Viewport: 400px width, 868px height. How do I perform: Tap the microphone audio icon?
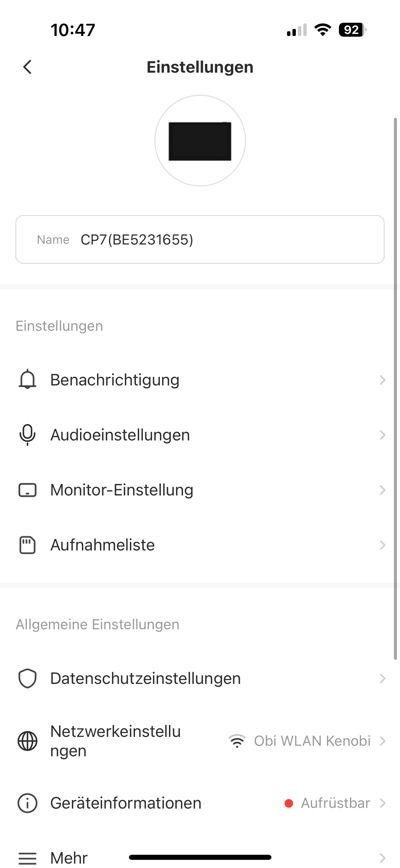[x=27, y=435]
